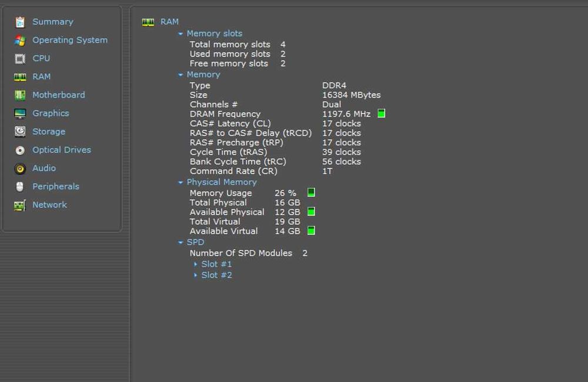
Task: Open the Motherboard section
Action: pos(58,95)
